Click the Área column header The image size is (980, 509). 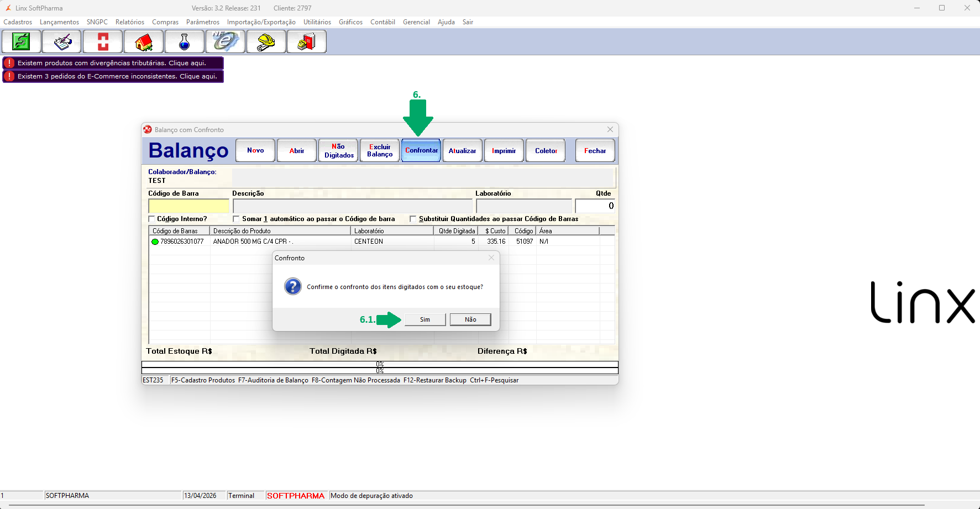(568, 231)
